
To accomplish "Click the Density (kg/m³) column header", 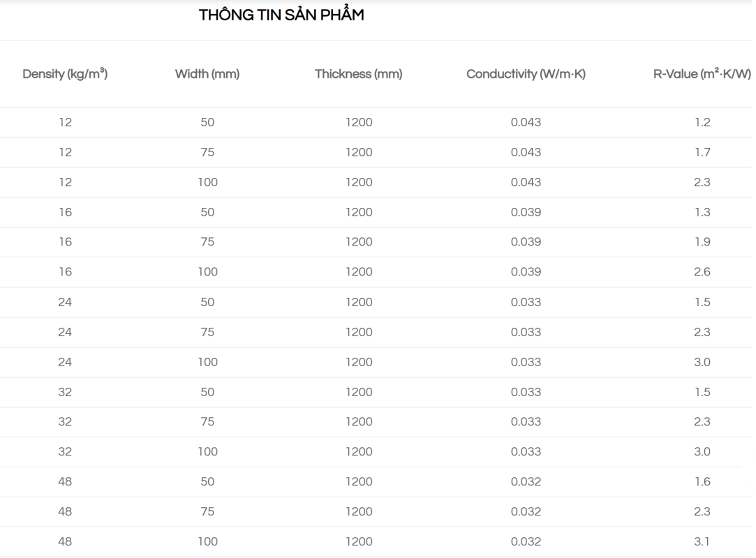I will 65,74.
